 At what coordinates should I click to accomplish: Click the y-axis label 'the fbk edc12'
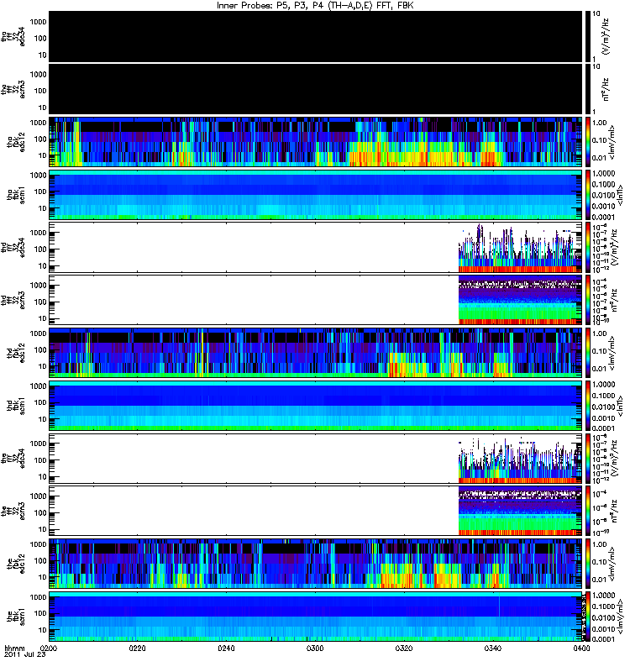16,564
